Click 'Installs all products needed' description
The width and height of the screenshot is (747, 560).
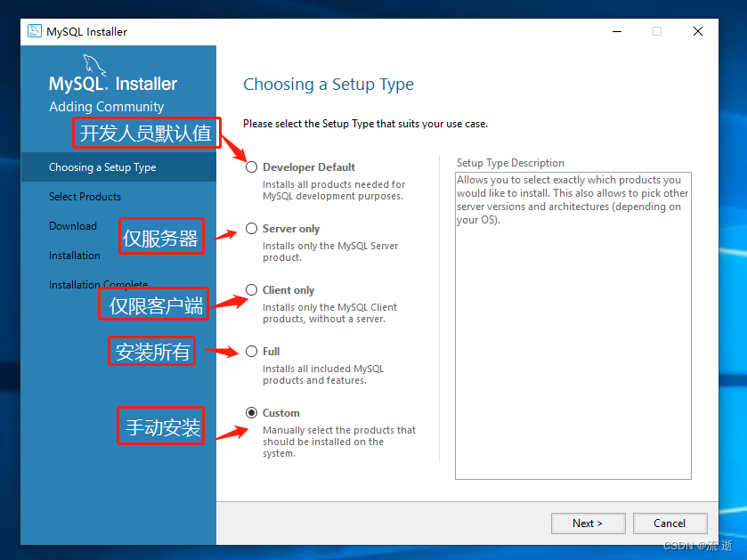[334, 190]
